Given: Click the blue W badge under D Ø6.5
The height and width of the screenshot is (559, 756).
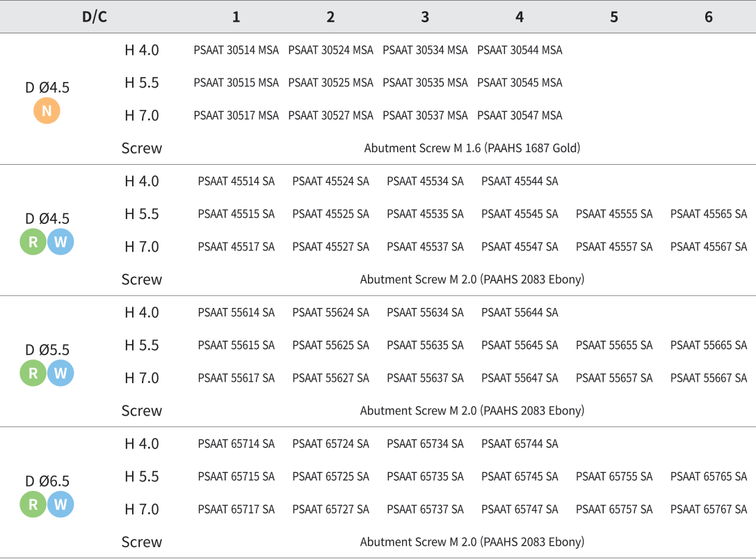Looking at the screenshot, I should point(61,505).
